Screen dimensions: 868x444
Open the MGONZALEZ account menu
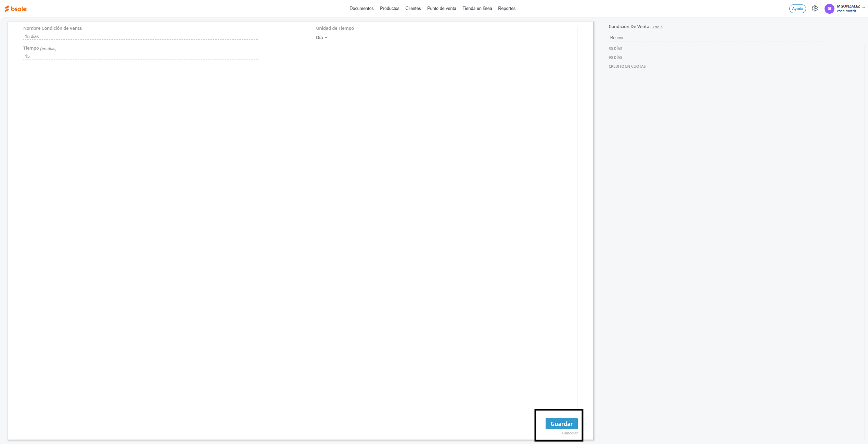point(850,9)
